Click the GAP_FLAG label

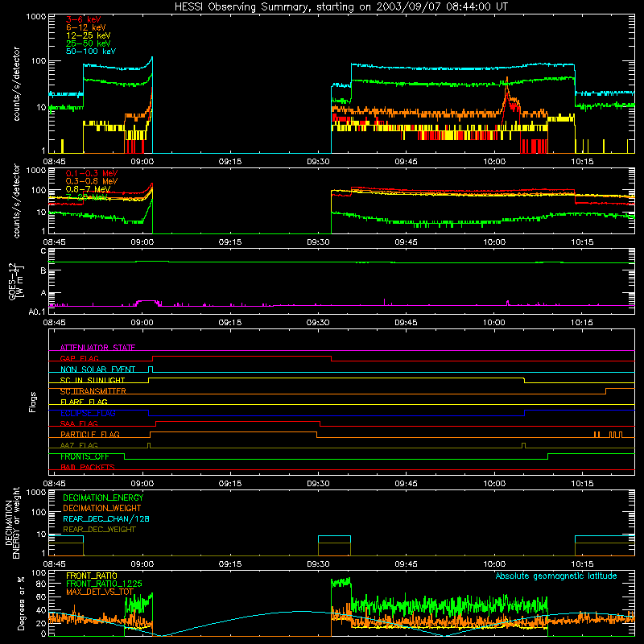tap(79, 358)
